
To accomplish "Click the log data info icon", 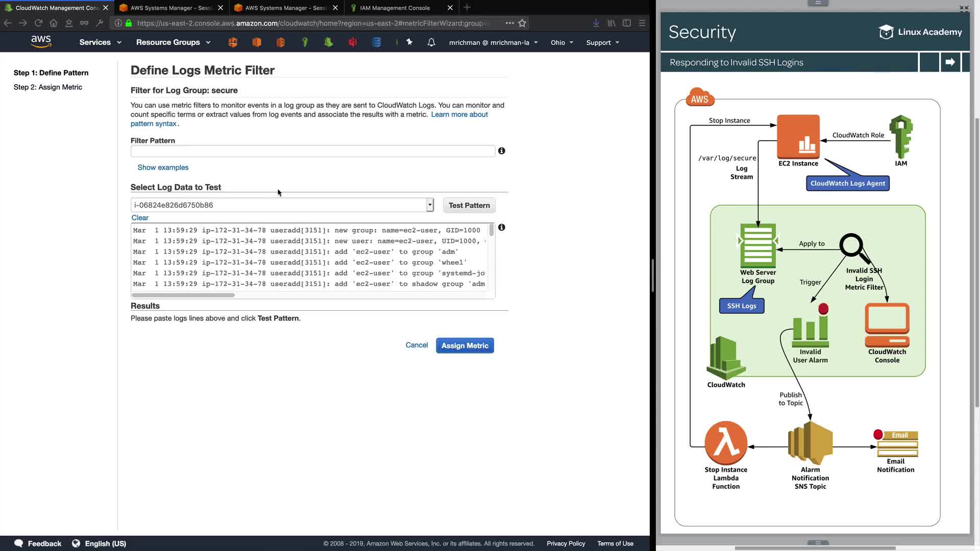I will [x=502, y=228].
